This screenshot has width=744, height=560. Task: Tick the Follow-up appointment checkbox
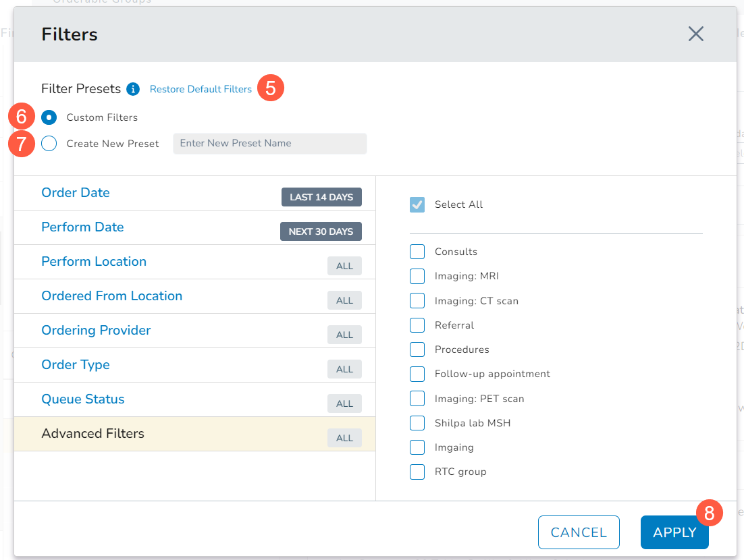pyautogui.click(x=417, y=374)
